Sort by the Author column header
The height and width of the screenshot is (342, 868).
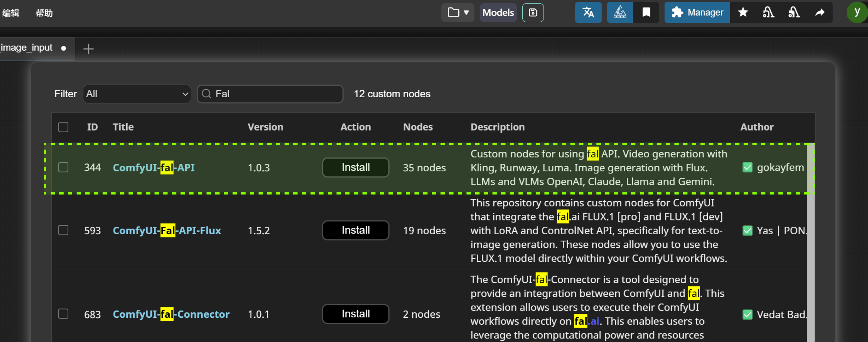point(757,127)
